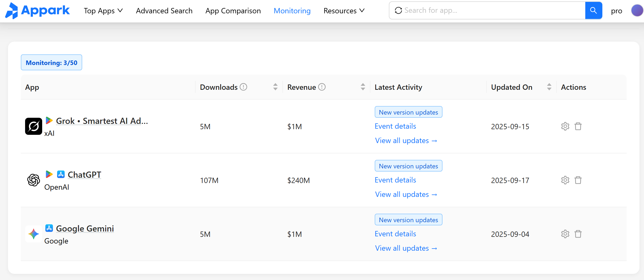Click trash icon for Google Gemini
The height and width of the screenshot is (280, 644).
pyautogui.click(x=578, y=234)
